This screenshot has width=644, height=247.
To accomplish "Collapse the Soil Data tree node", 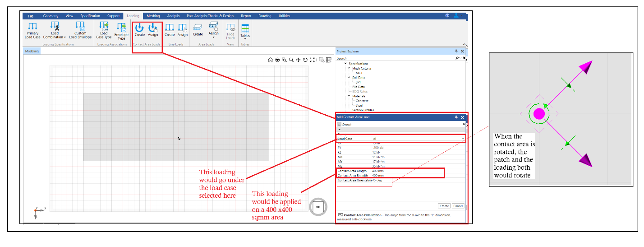I will (x=349, y=77).
